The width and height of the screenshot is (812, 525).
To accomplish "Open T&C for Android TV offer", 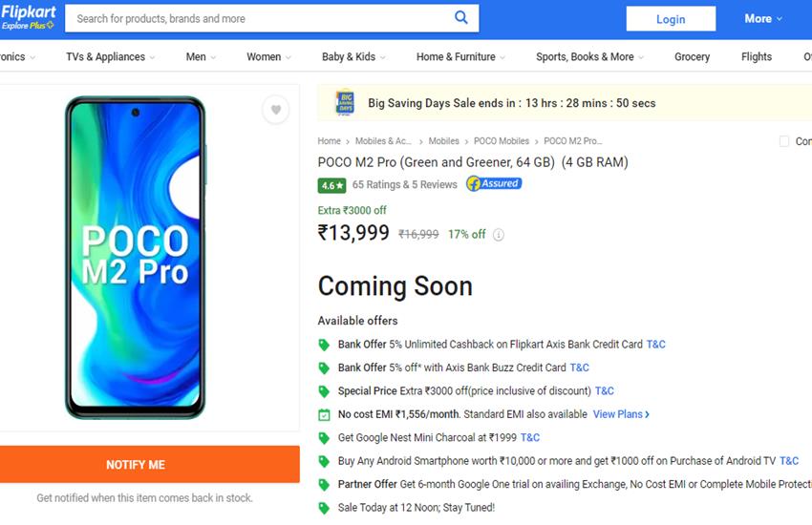I will tap(789, 460).
